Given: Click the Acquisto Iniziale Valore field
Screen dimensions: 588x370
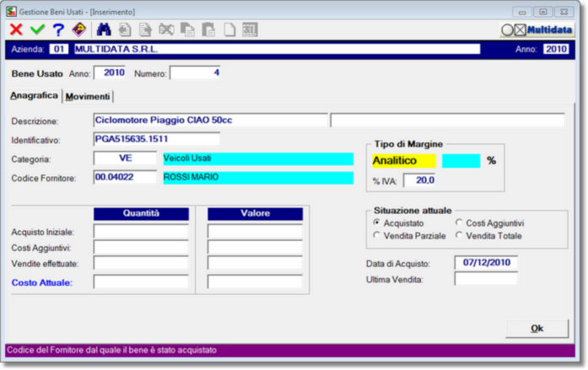Looking at the screenshot, I should [x=255, y=232].
